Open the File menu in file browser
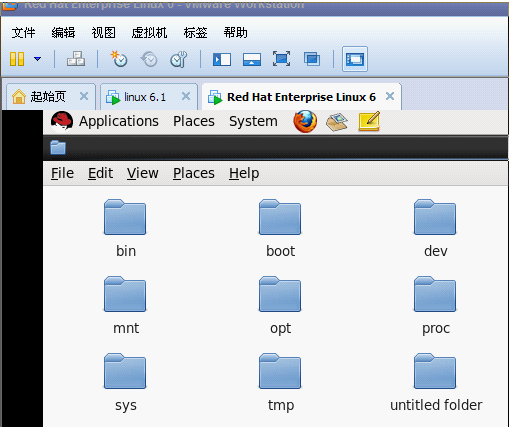Screen dimensions: 509x427 (62, 173)
